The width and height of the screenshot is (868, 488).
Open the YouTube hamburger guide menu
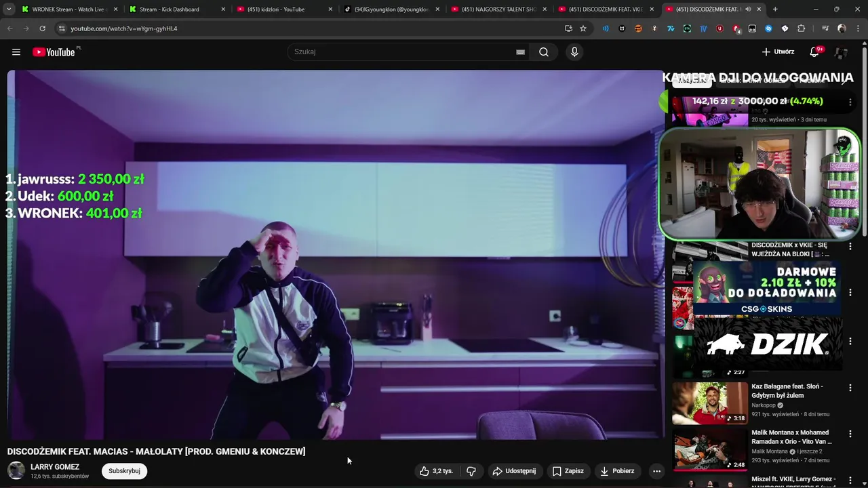(16, 52)
